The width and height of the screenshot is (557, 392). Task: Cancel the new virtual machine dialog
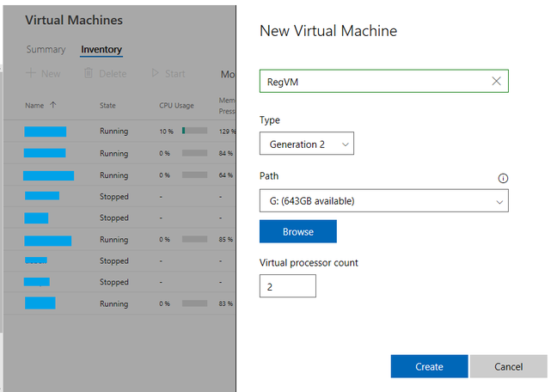tap(508, 366)
